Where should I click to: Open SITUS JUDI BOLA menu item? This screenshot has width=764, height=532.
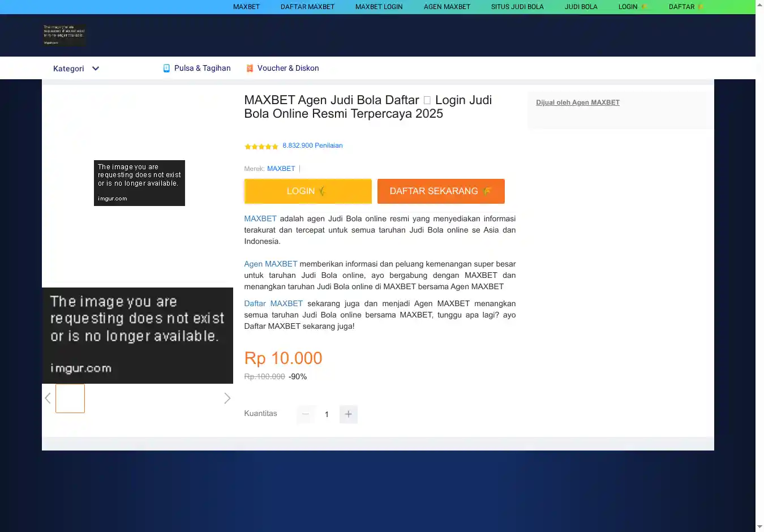517,7
